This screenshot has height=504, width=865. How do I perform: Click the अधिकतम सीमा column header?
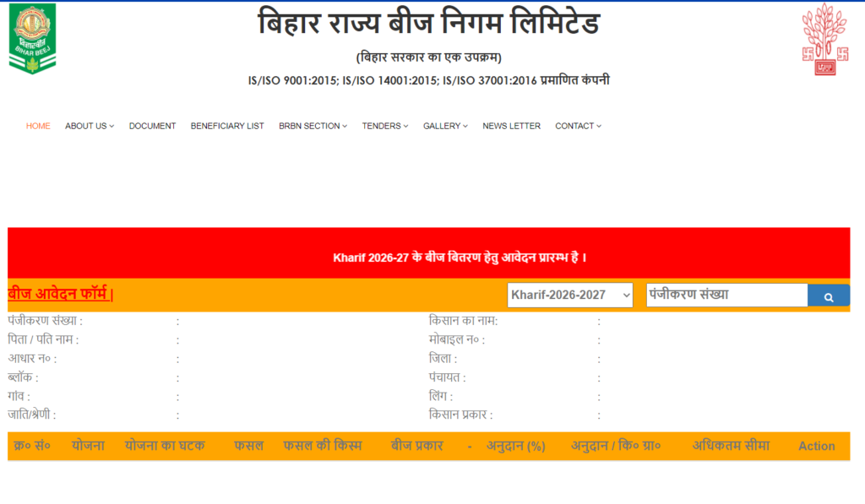(731, 446)
